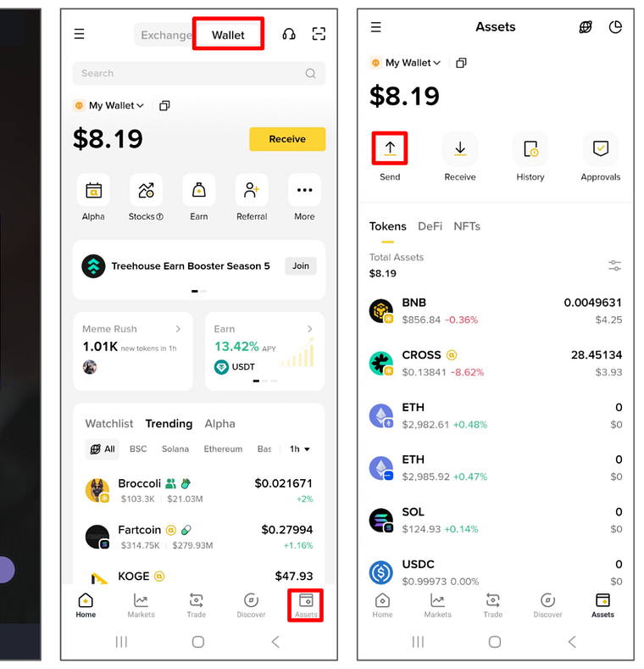The width and height of the screenshot is (644, 669).
Task: Open the Alpha calendar icon
Action: point(93,190)
